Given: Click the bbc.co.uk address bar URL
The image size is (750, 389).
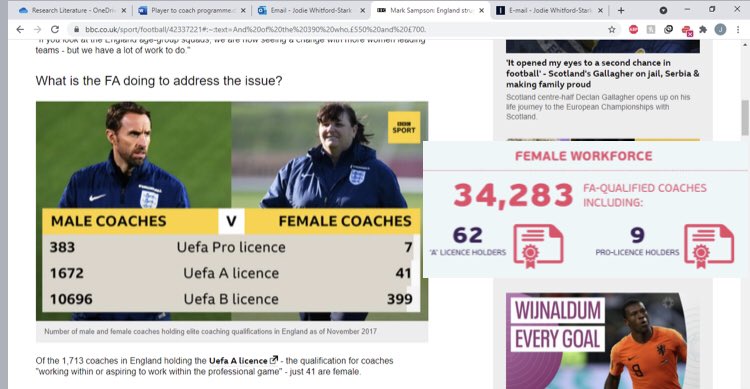Looking at the screenshot, I should pyautogui.click(x=255, y=30).
